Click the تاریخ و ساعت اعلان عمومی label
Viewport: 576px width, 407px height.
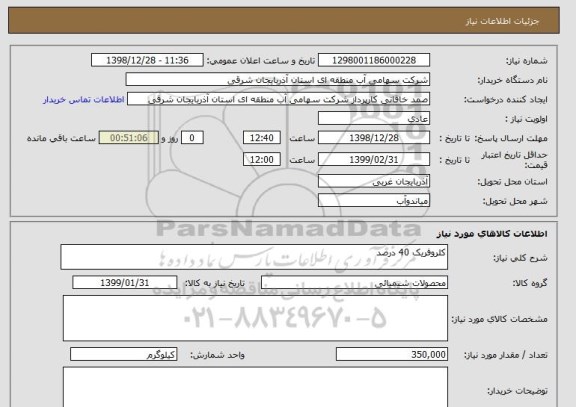click(261, 61)
